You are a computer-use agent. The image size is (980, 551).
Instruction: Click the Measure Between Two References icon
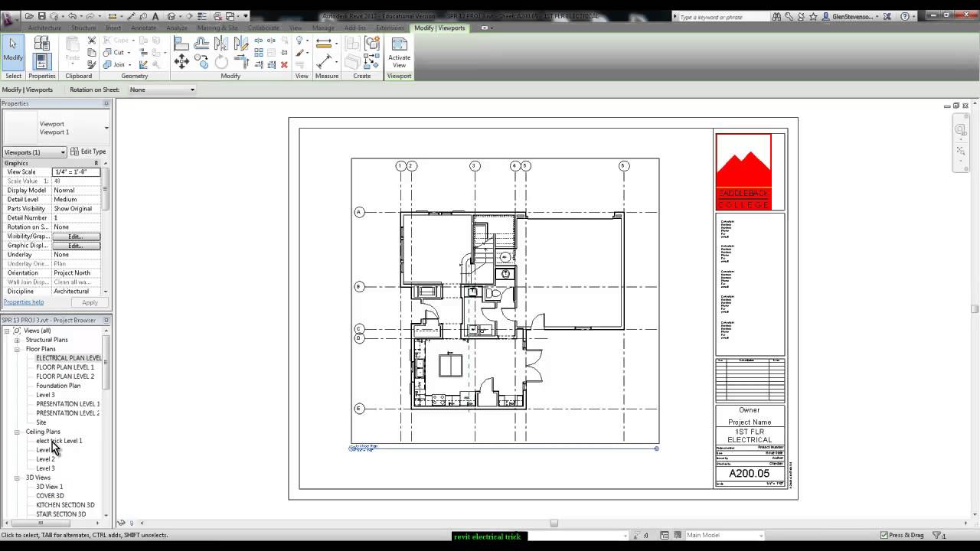point(324,61)
